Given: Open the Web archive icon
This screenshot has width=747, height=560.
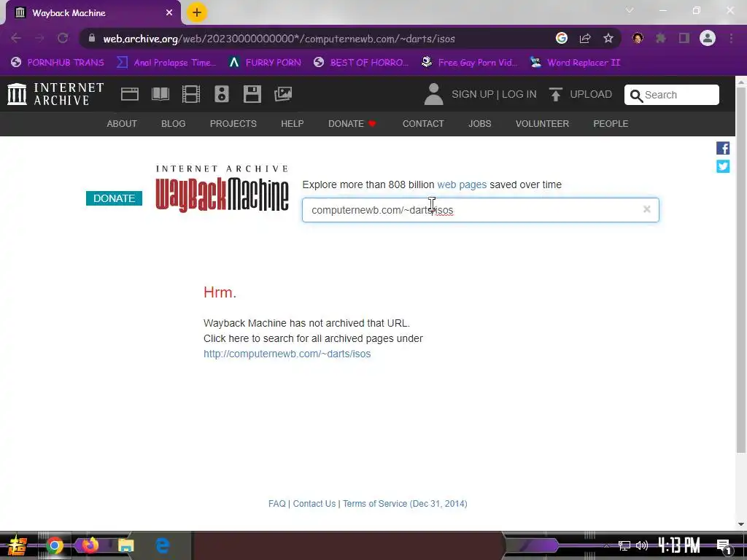Looking at the screenshot, I should [x=130, y=94].
